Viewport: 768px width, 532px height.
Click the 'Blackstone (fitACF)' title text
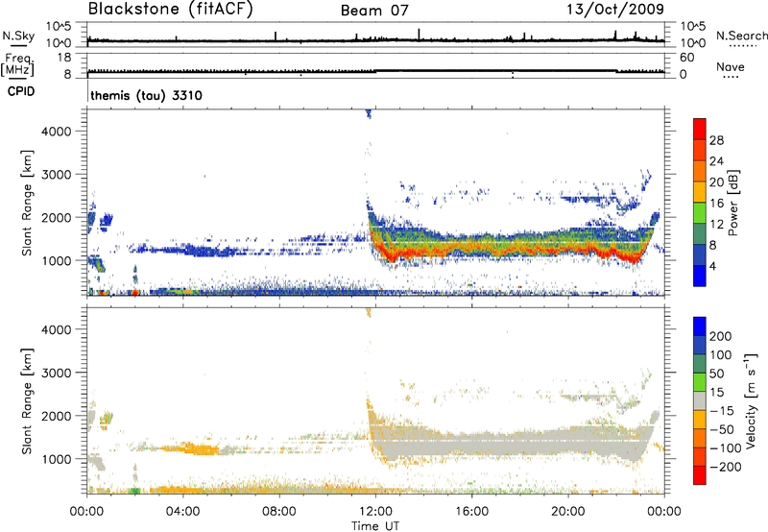170,9
